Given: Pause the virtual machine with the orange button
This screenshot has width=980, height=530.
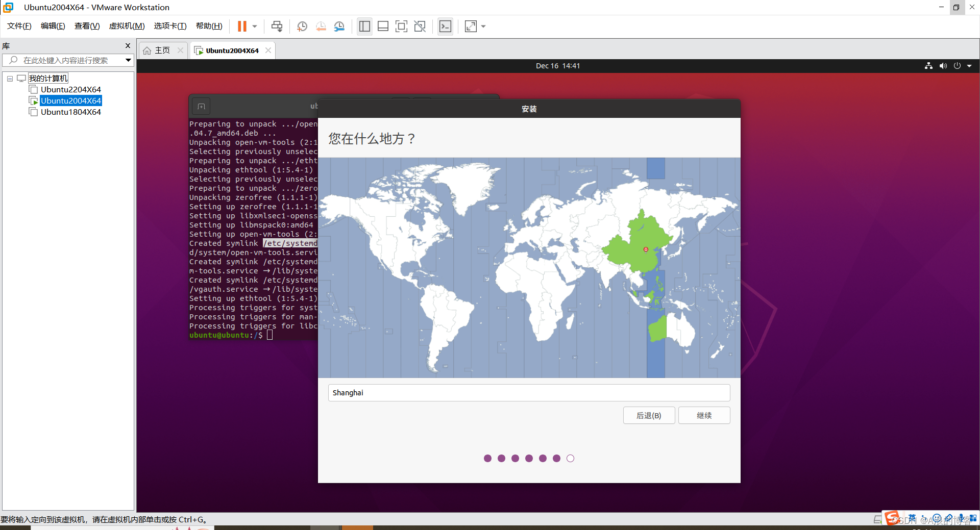Looking at the screenshot, I should 242,26.
